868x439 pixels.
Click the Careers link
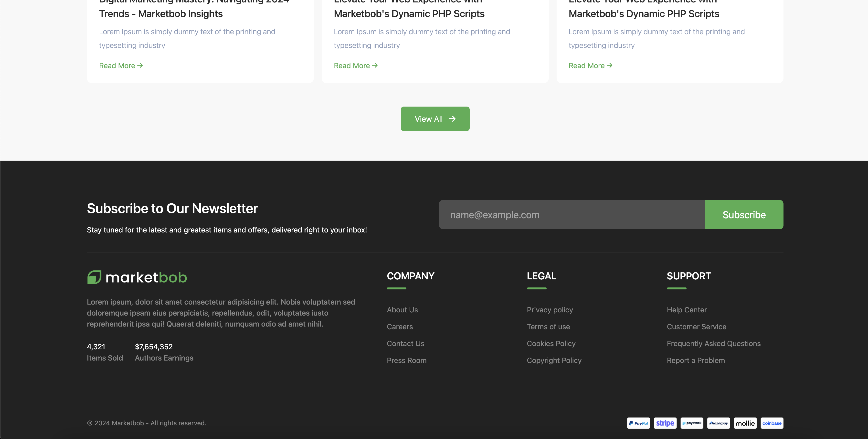(400, 326)
